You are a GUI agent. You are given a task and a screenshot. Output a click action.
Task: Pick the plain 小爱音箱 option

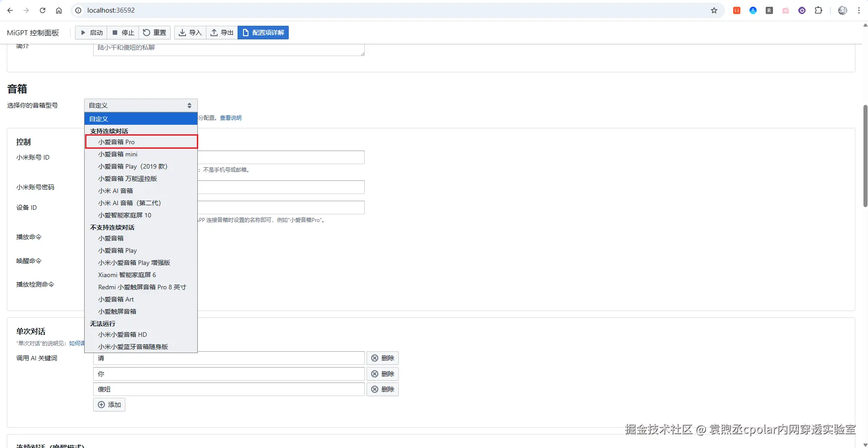pyautogui.click(x=141, y=238)
